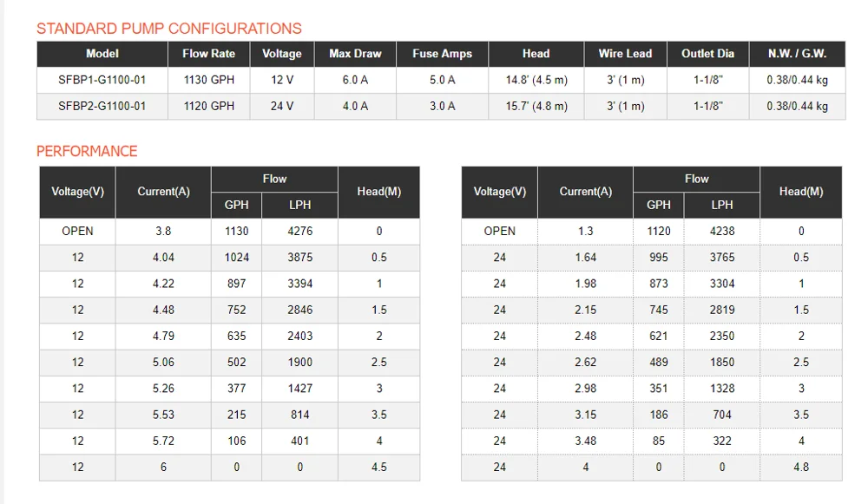Click the Model column header

point(102,54)
